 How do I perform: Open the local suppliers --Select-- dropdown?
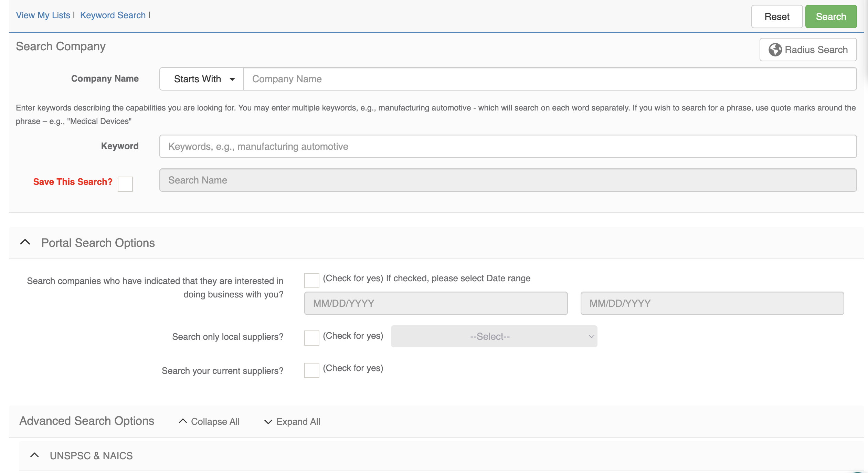coord(493,336)
